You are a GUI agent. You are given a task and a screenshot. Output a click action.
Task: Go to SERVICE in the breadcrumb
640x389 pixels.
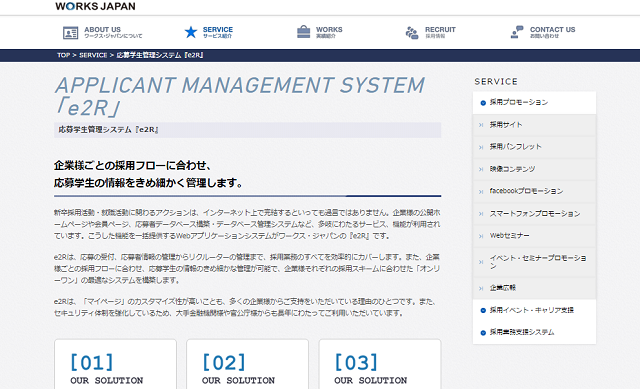(x=93, y=55)
